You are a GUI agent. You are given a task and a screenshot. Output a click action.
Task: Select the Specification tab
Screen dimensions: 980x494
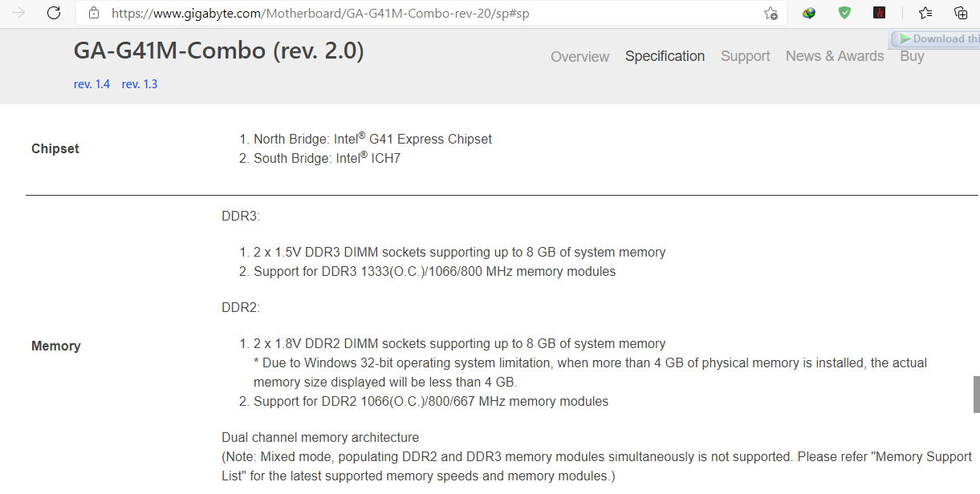click(x=665, y=56)
